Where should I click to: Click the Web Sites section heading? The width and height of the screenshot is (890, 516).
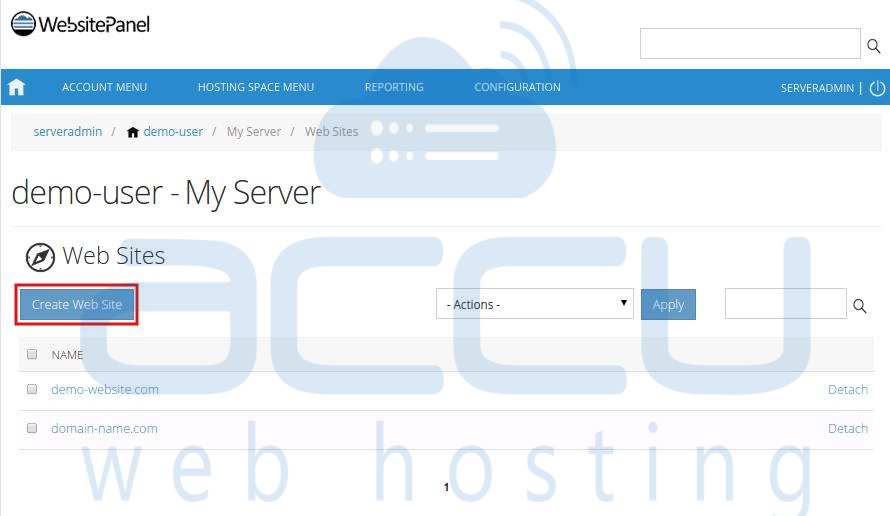(114, 256)
